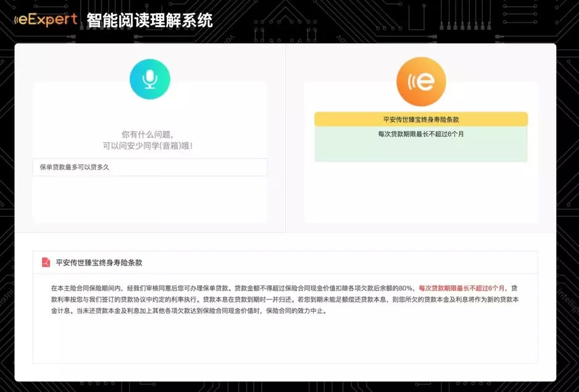
Task: Select the yellow "平安传世臻宝终身寿险条款" answer header
Action: [x=421, y=119]
